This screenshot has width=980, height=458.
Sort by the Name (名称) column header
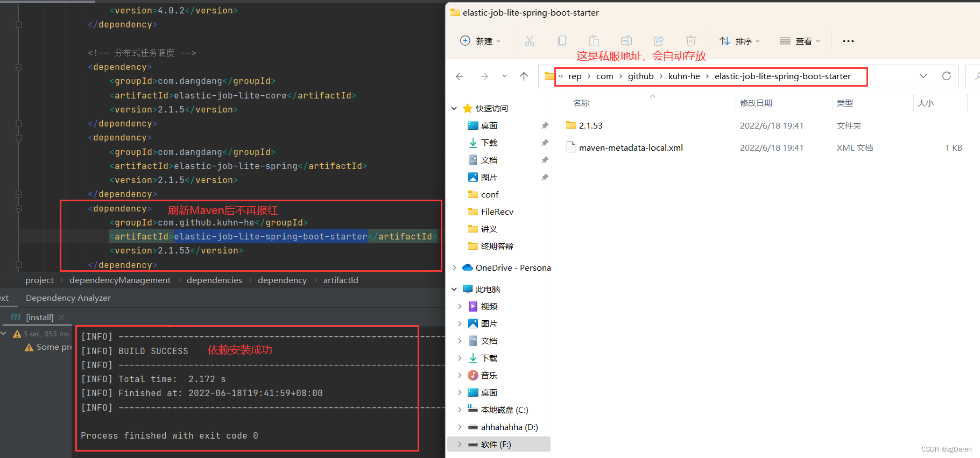[x=581, y=103]
